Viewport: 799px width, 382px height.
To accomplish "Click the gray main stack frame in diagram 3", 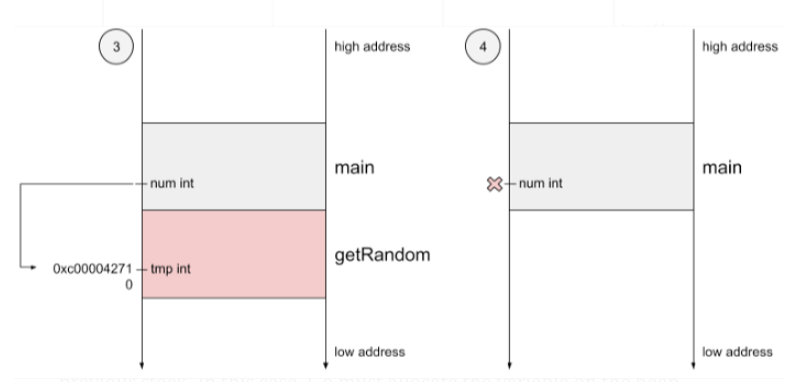I will click(x=234, y=167).
